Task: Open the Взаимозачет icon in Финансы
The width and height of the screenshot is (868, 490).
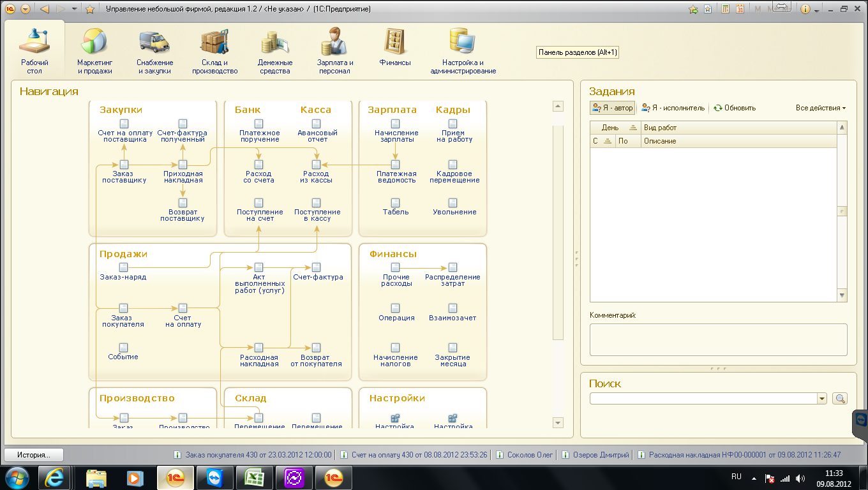Action: pos(453,308)
